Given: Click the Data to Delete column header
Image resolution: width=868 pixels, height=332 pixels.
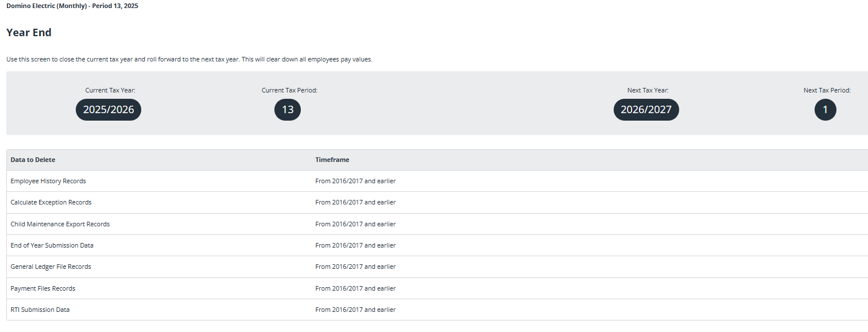Looking at the screenshot, I should pos(33,160).
